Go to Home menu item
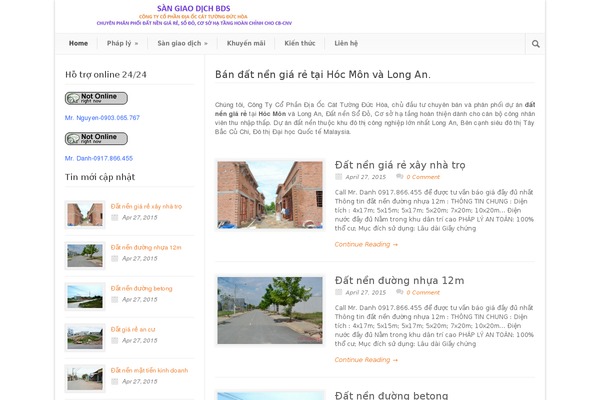Viewport: 600px width, 400px height. [78, 43]
